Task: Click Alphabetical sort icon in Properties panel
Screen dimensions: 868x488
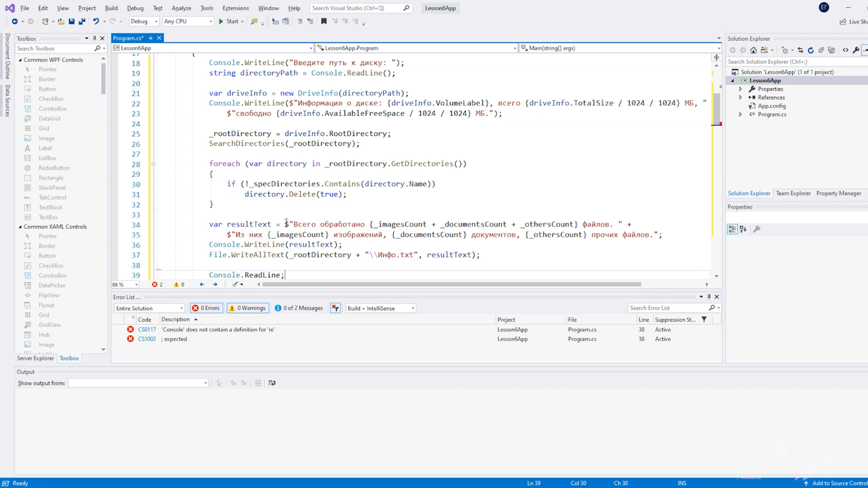Action: (x=743, y=229)
